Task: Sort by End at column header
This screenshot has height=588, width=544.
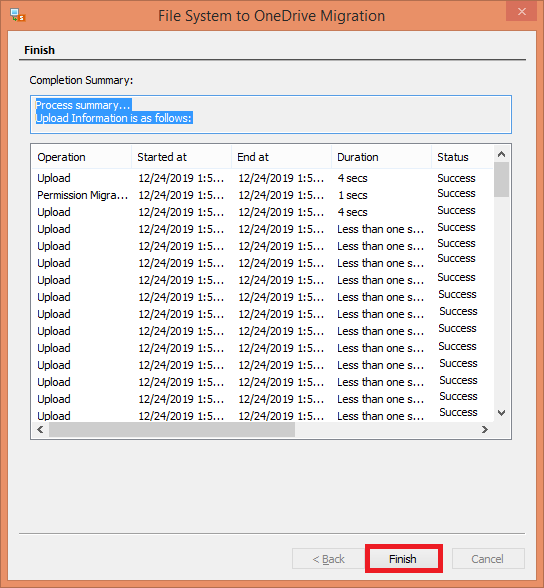Action: coord(282,157)
